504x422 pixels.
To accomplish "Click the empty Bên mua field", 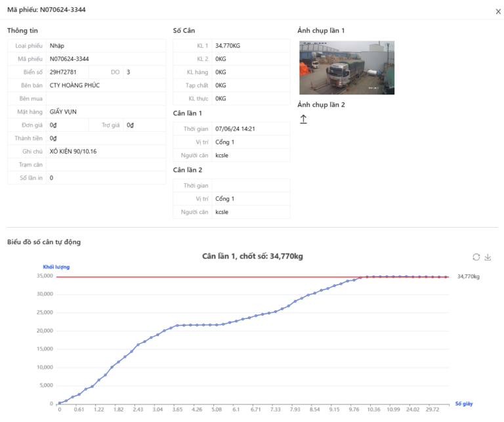I will (x=105, y=98).
